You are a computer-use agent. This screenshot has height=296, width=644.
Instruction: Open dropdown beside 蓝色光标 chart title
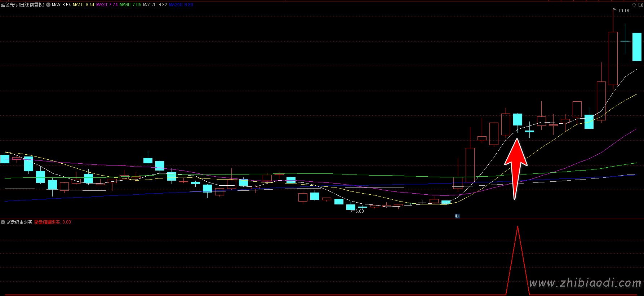click(48, 5)
